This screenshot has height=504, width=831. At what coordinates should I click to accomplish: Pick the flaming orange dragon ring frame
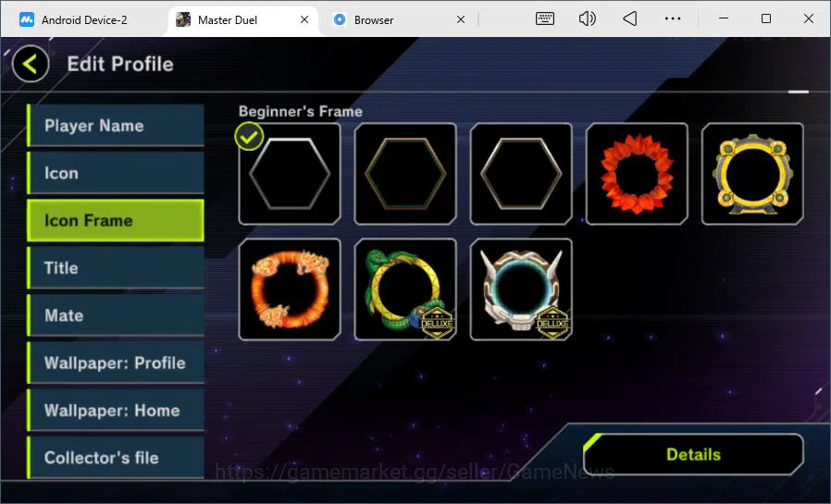coord(290,289)
